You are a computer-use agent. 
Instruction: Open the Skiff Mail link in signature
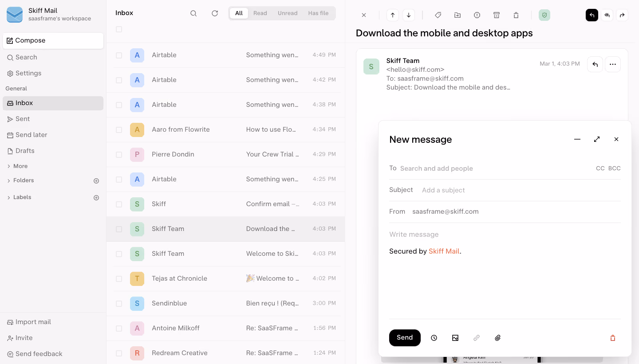pyautogui.click(x=444, y=251)
